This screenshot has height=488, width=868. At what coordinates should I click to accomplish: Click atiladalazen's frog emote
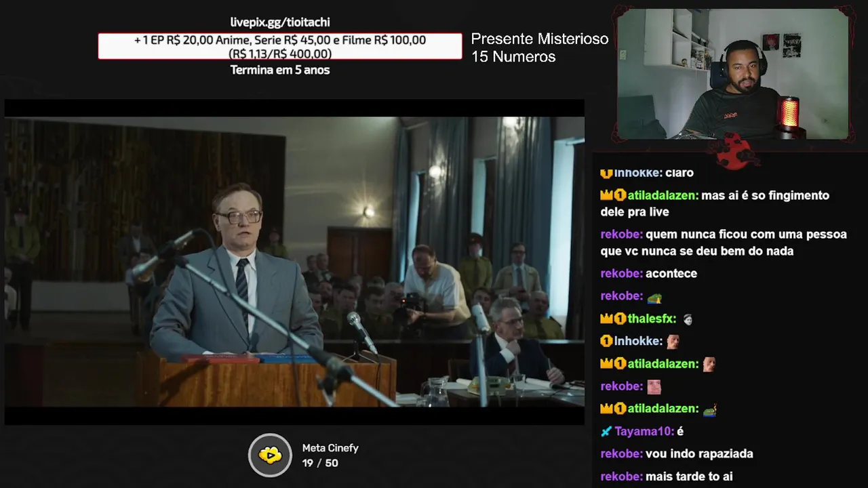click(x=709, y=409)
